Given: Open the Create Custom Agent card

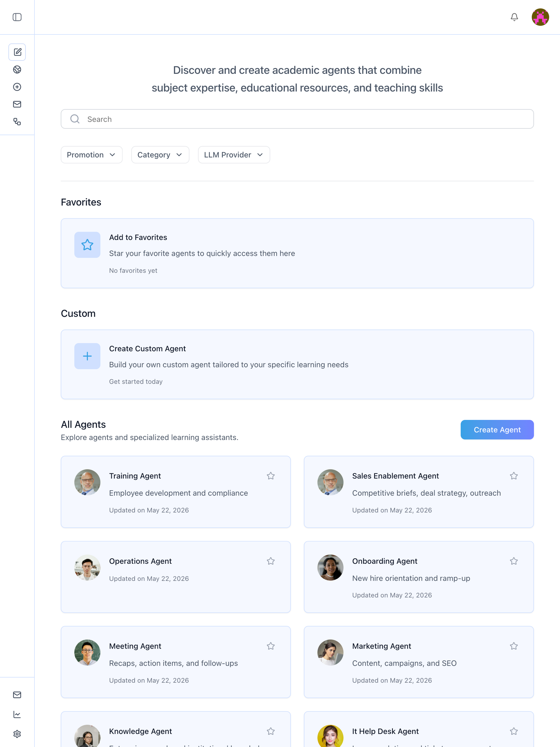Looking at the screenshot, I should click(x=297, y=364).
